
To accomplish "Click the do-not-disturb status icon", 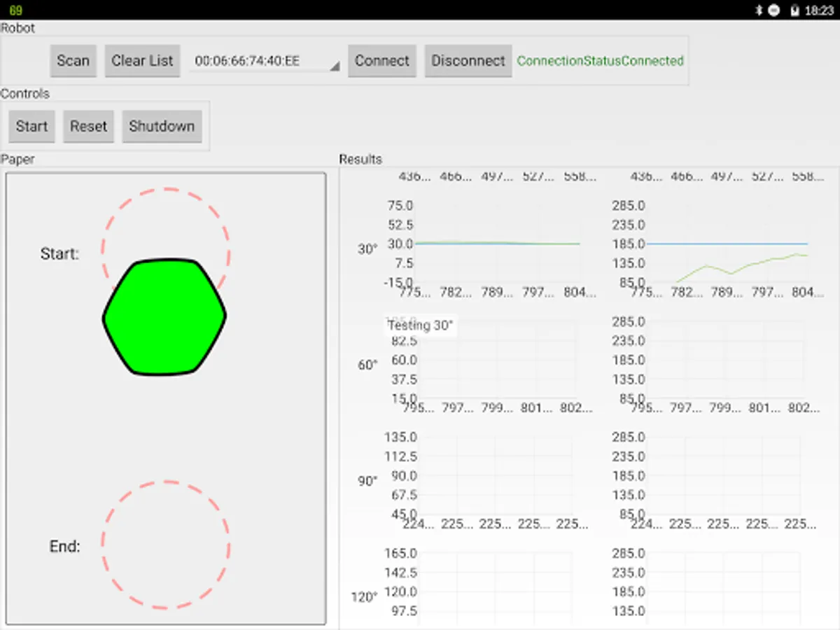I will click(773, 10).
